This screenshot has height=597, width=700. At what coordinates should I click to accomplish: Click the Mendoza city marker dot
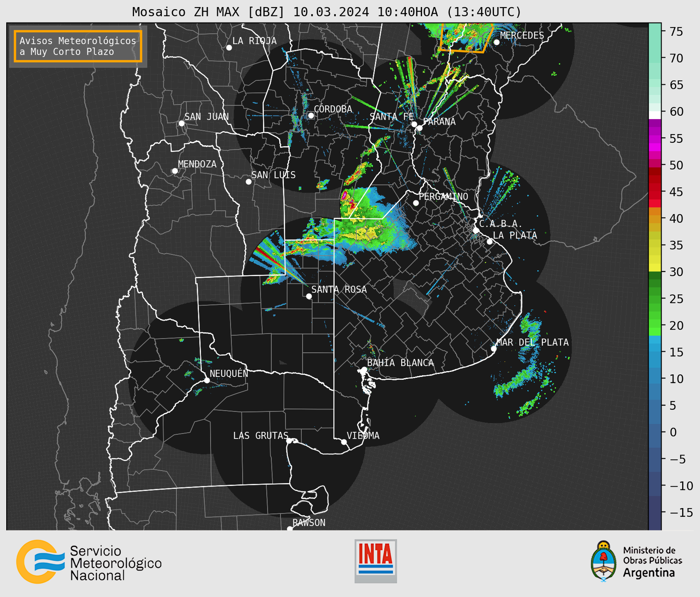click(175, 171)
